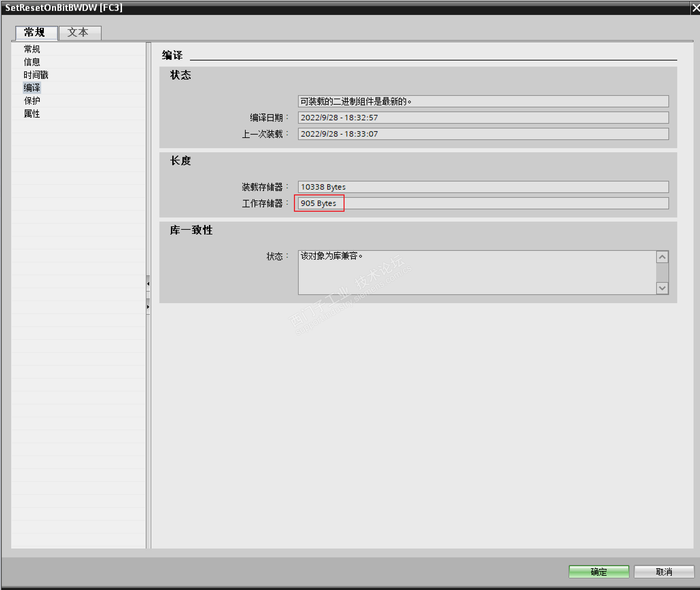
Task: Close the FC3 properties dialog
Action: [695, 8]
